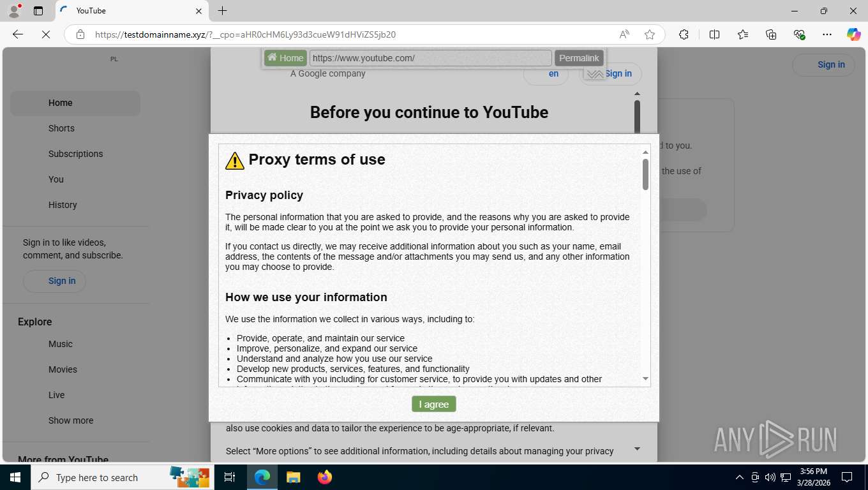Click the browser back arrow
Image resolution: width=868 pixels, height=490 pixels.
pyautogui.click(x=18, y=34)
